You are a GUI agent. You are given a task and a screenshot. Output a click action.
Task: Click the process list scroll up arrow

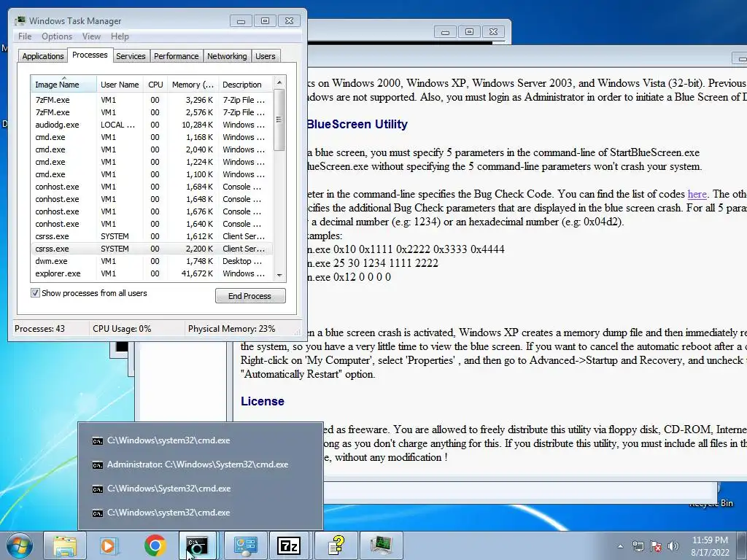[x=279, y=82]
